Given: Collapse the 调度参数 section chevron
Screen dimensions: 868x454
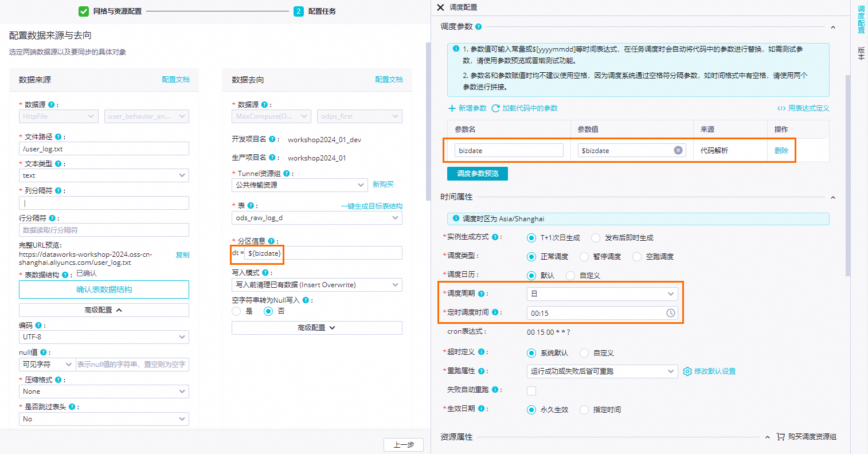Looking at the screenshot, I should click(833, 27).
